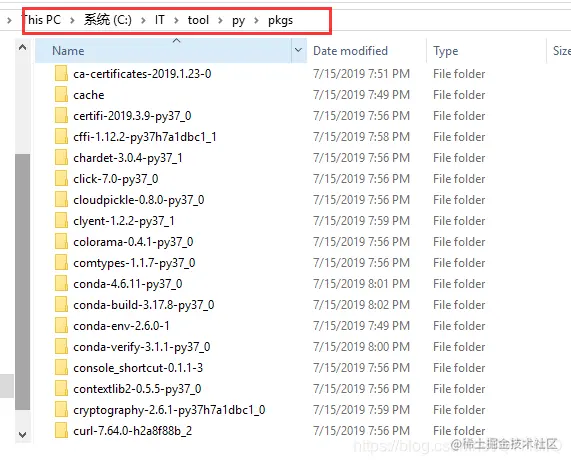Click pkgs in the address bar
This screenshot has height=464, width=571.
280,20
